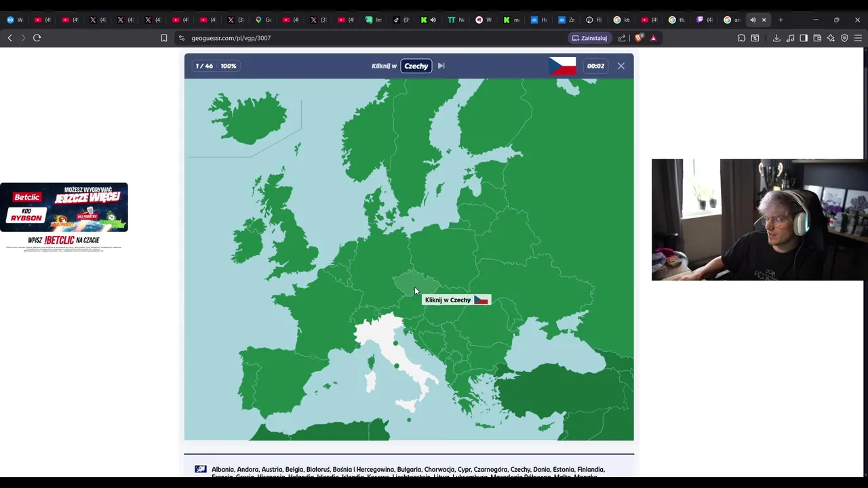Reload the GeoGuessr page
This screenshot has height=488, width=868.
click(x=37, y=38)
